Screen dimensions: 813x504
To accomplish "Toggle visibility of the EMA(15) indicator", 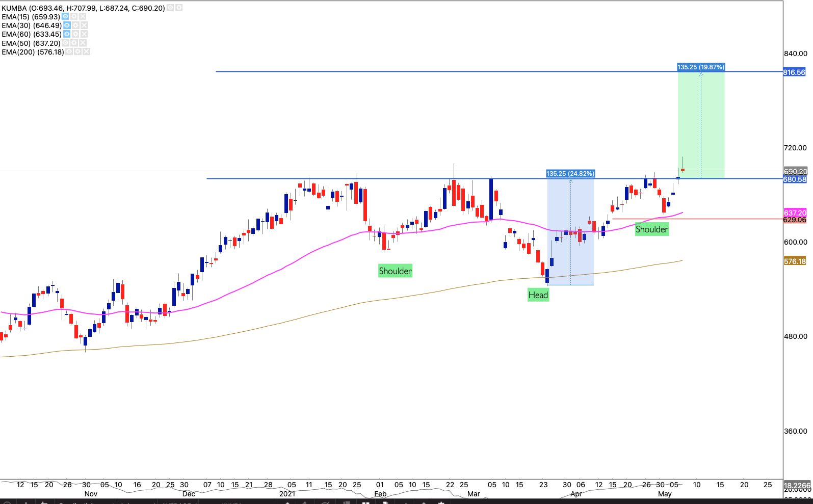I will click(65, 17).
